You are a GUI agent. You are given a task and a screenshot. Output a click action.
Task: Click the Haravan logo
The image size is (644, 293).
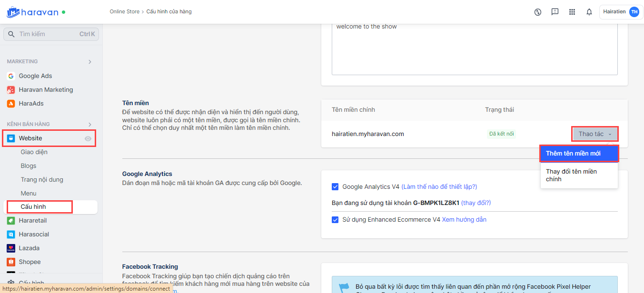tap(33, 12)
